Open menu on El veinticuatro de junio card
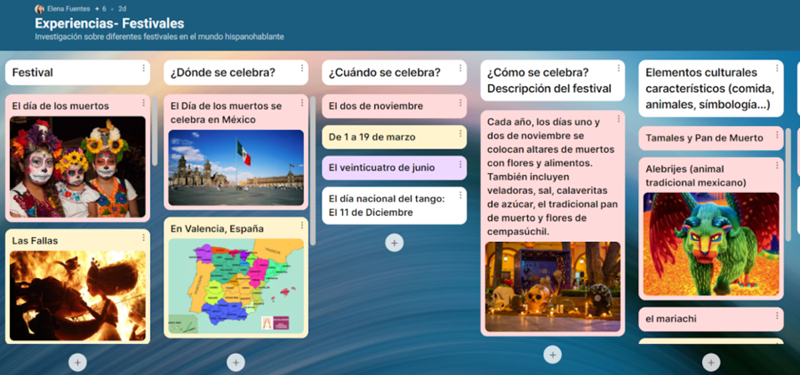The height and width of the screenshot is (375, 800). click(460, 164)
